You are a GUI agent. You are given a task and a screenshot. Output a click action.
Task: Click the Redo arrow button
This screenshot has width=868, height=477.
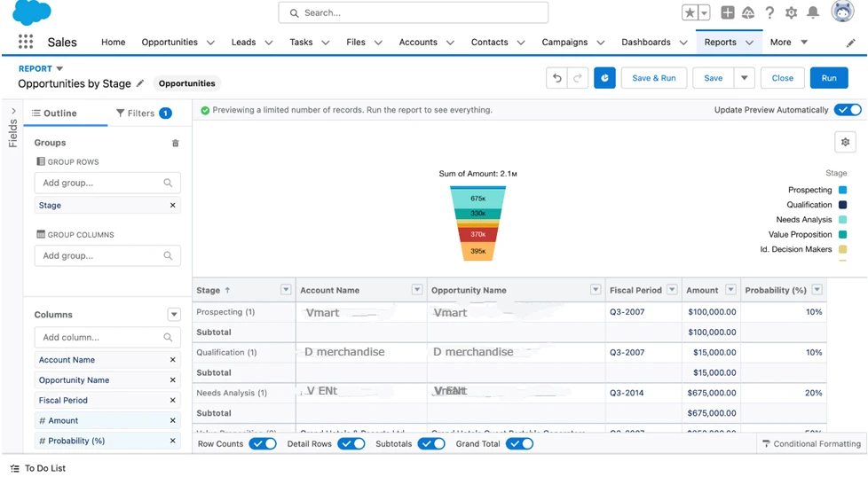click(578, 78)
